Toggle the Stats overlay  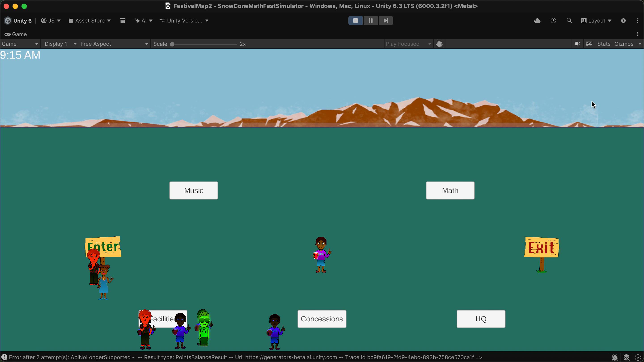tap(604, 44)
